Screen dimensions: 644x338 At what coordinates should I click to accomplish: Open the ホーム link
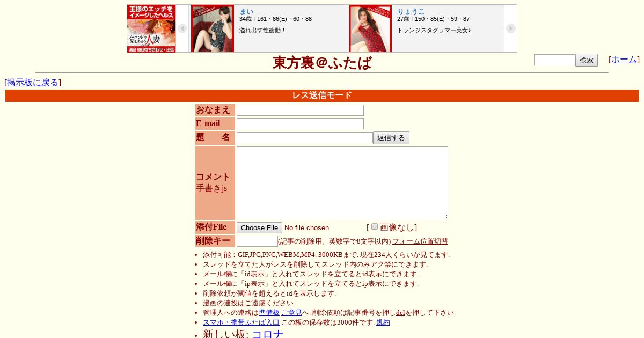tap(624, 60)
